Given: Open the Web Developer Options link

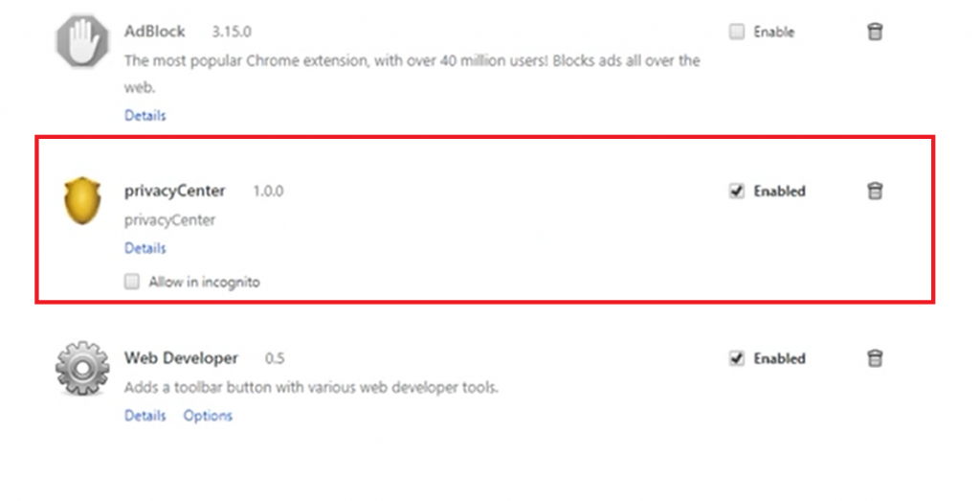Looking at the screenshot, I should (x=208, y=416).
